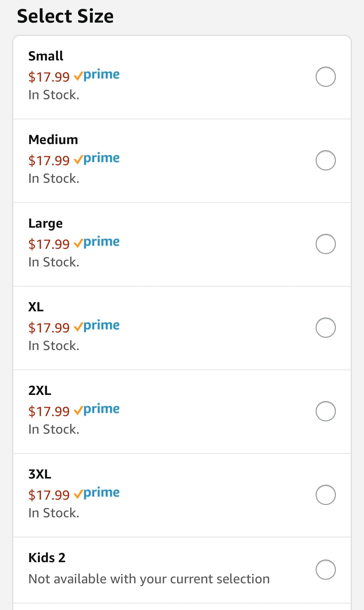Click the Prime badge under XL
The image size is (364, 610).
click(x=96, y=327)
